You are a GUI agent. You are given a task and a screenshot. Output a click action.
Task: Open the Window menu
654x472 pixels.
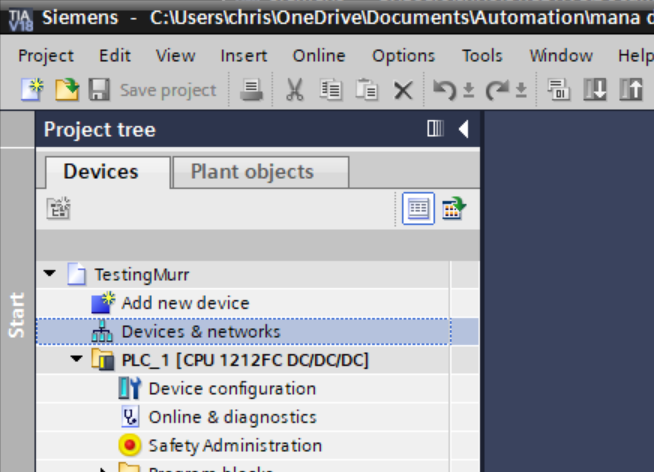561,55
